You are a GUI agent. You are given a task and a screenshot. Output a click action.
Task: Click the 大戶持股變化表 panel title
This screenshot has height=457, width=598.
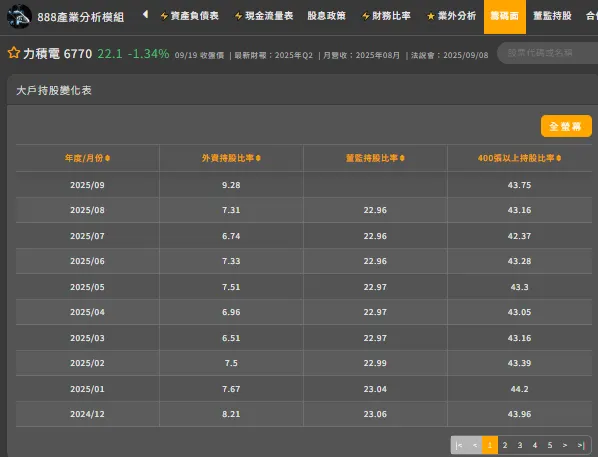54,90
